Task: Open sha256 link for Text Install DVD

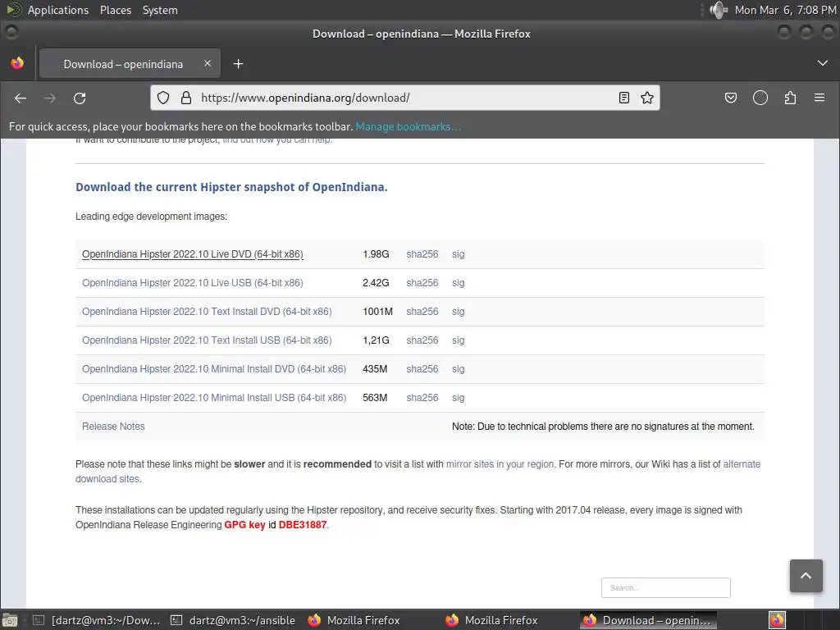Action: (x=422, y=311)
